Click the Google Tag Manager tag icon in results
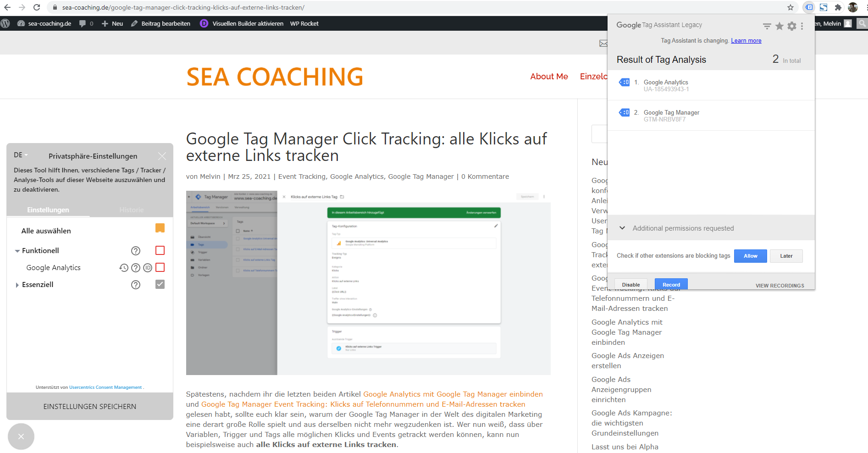Viewport: 868px width, 453px height. [x=624, y=112]
